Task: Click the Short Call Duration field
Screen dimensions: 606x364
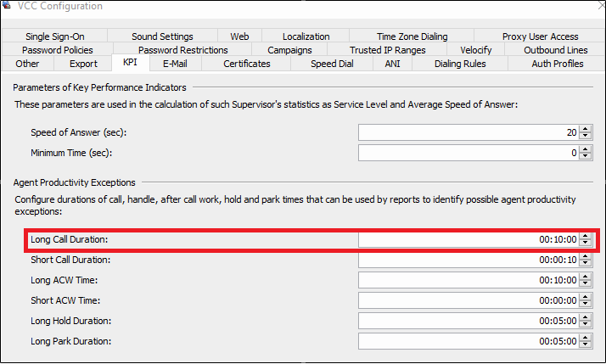Action: [x=469, y=260]
